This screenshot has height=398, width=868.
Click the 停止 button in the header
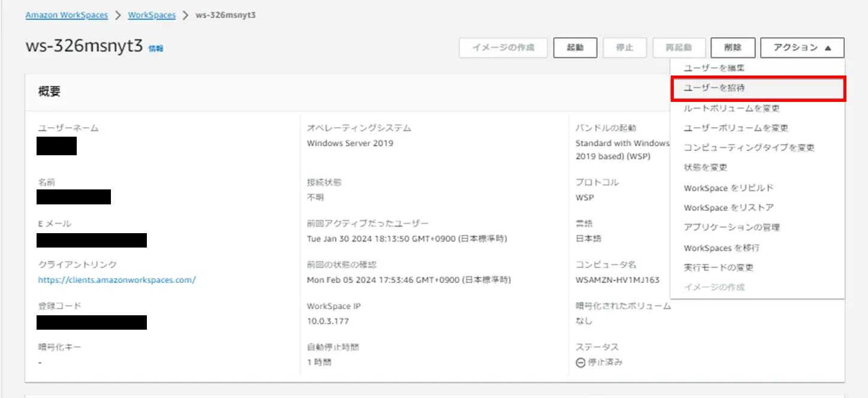pyautogui.click(x=625, y=48)
